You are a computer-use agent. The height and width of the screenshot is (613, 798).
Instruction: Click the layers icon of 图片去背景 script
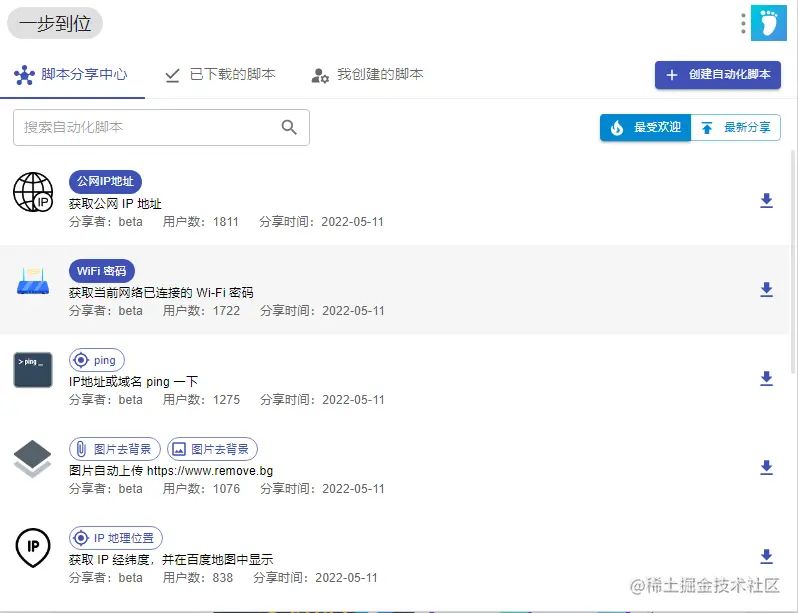33,459
